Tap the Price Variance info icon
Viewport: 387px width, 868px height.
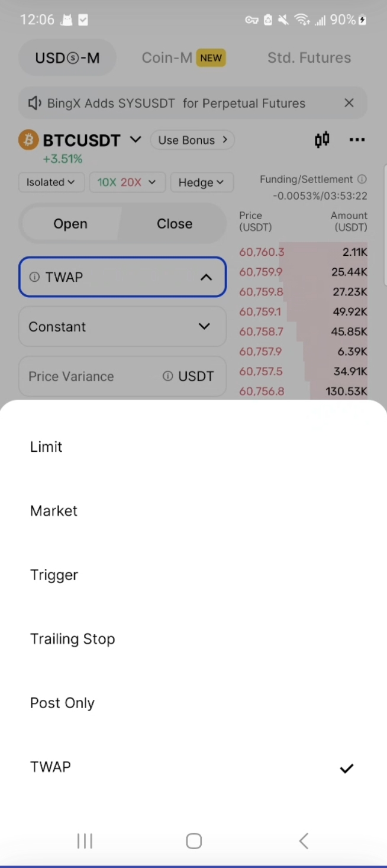pyautogui.click(x=167, y=376)
